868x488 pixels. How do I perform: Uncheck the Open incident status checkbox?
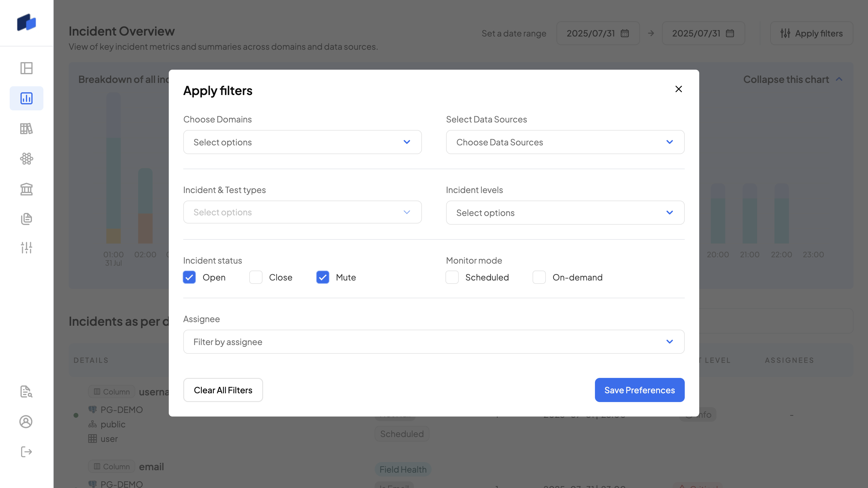pos(189,277)
